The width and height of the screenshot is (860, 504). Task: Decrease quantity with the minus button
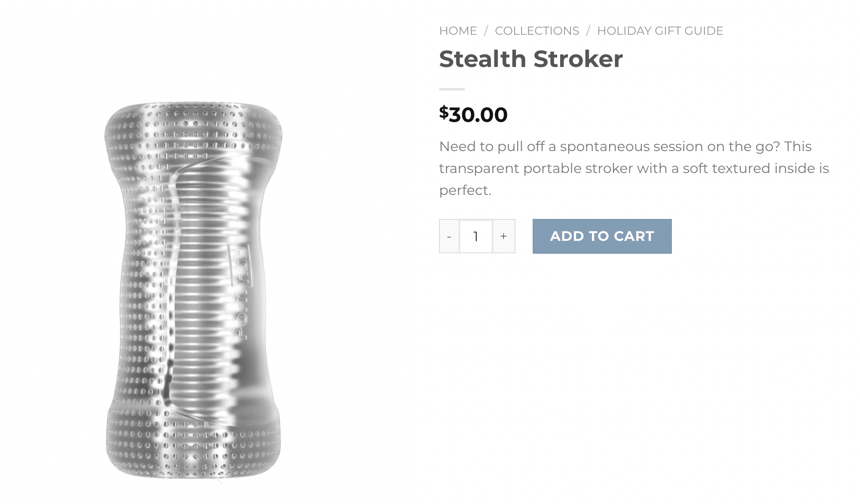click(449, 236)
